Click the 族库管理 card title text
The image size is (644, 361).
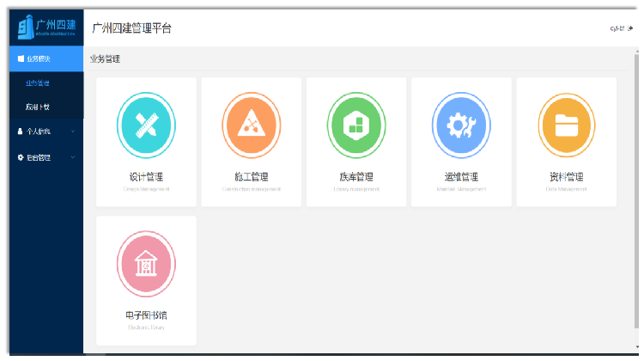356,177
